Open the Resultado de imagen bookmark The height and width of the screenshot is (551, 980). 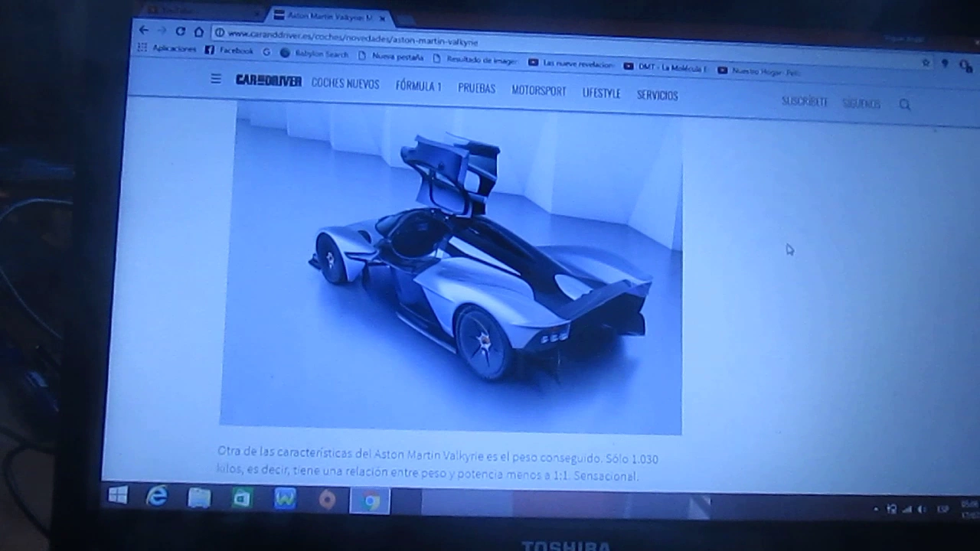point(475,60)
